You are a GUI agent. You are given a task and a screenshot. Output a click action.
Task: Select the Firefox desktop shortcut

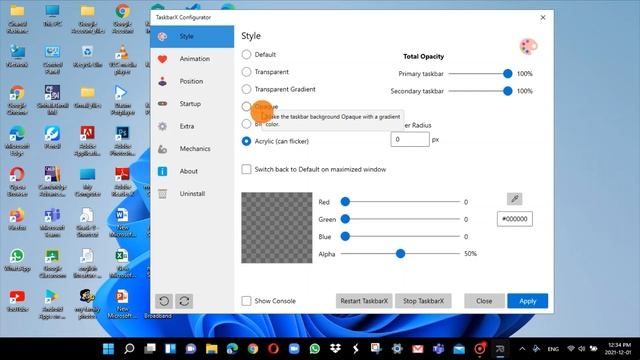[17, 220]
